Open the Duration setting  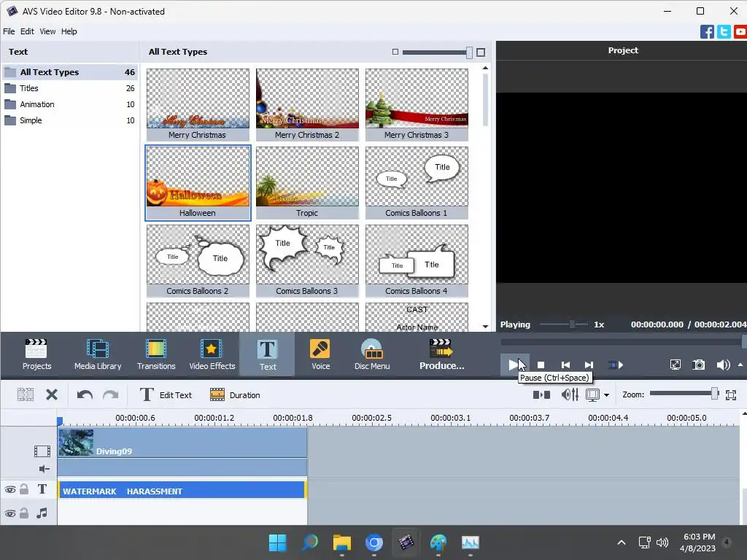coord(235,394)
